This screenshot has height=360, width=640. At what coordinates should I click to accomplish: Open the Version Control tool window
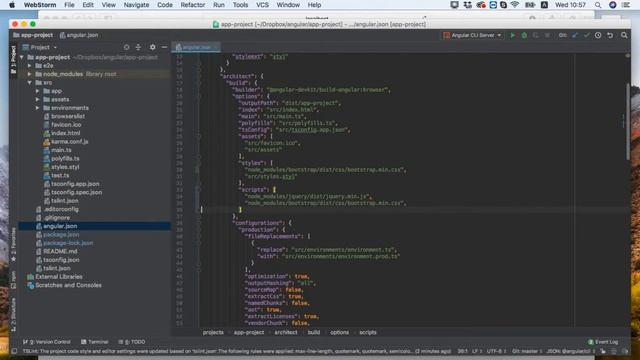47,342
